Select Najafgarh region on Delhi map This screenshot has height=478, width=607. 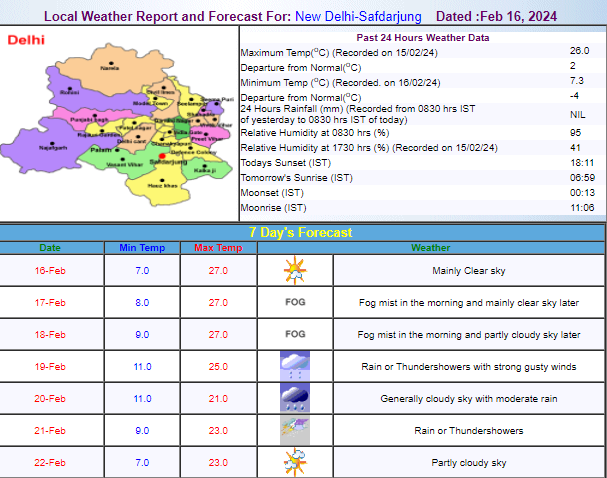pyautogui.click(x=53, y=147)
